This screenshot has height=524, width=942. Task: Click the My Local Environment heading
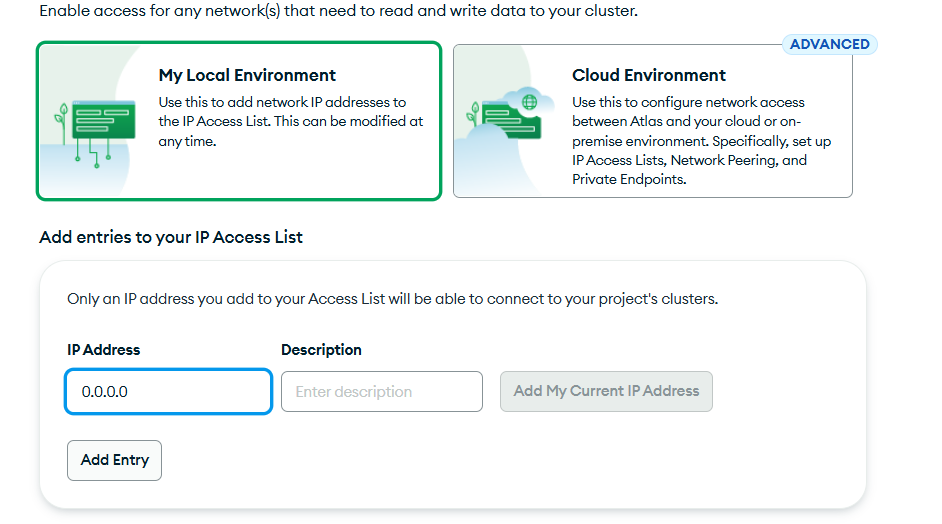click(247, 75)
